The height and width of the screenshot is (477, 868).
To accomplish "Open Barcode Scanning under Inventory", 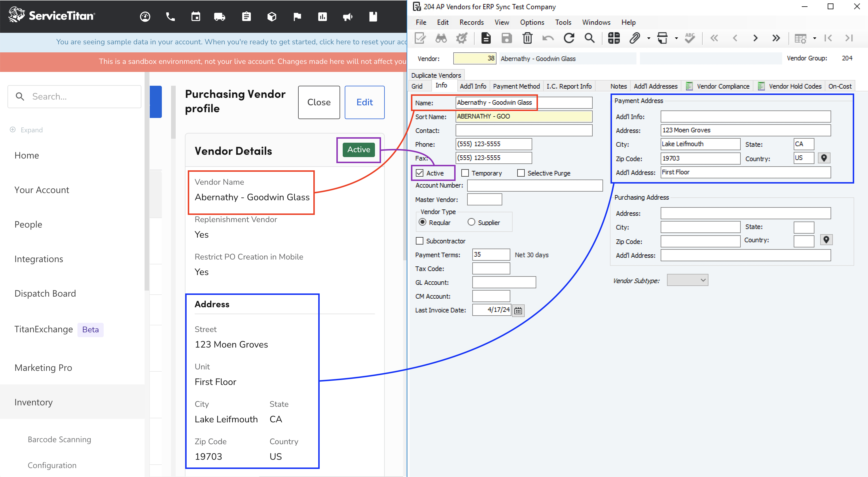I will tap(59, 439).
